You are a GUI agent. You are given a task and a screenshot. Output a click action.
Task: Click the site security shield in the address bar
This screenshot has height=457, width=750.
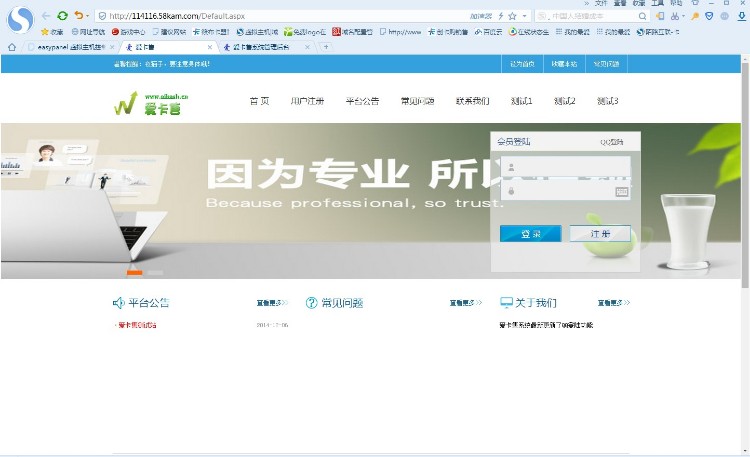pos(102,16)
